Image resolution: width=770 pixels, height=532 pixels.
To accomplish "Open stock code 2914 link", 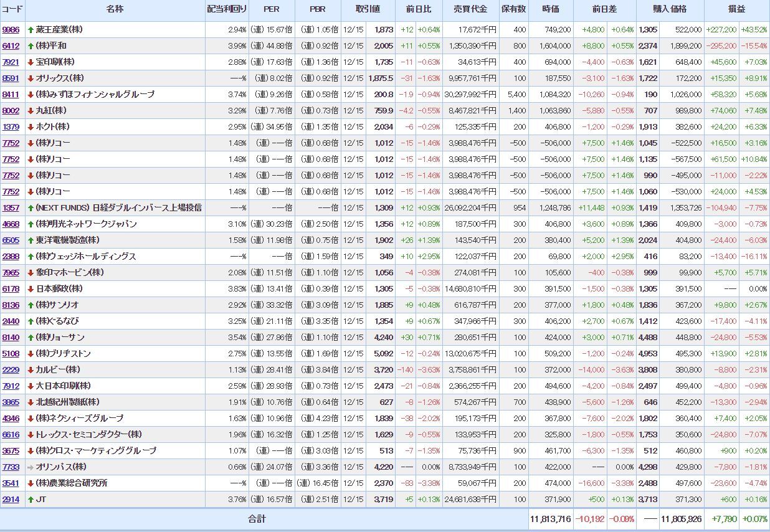I will click(11, 500).
